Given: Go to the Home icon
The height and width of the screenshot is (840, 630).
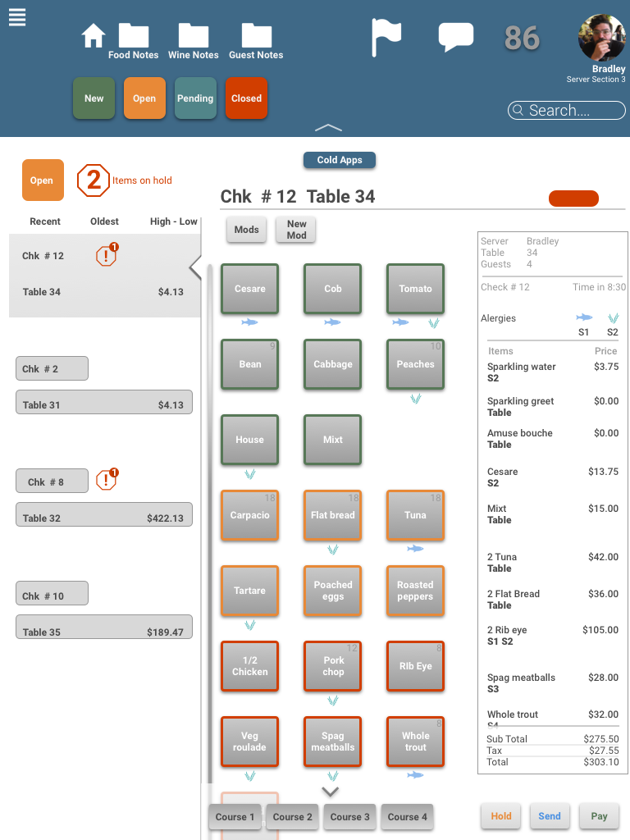Looking at the screenshot, I should [x=94, y=36].
